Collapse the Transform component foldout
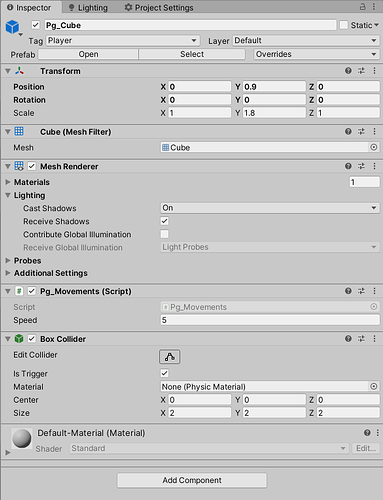Screen dimensions: 383x500 click(x=8, y=71)
